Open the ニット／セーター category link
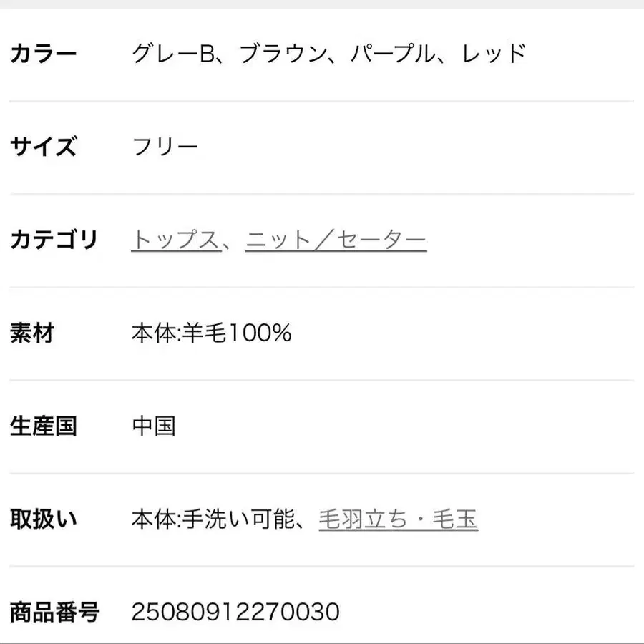This screenshot has width=644, height=644. click(336, 240)
